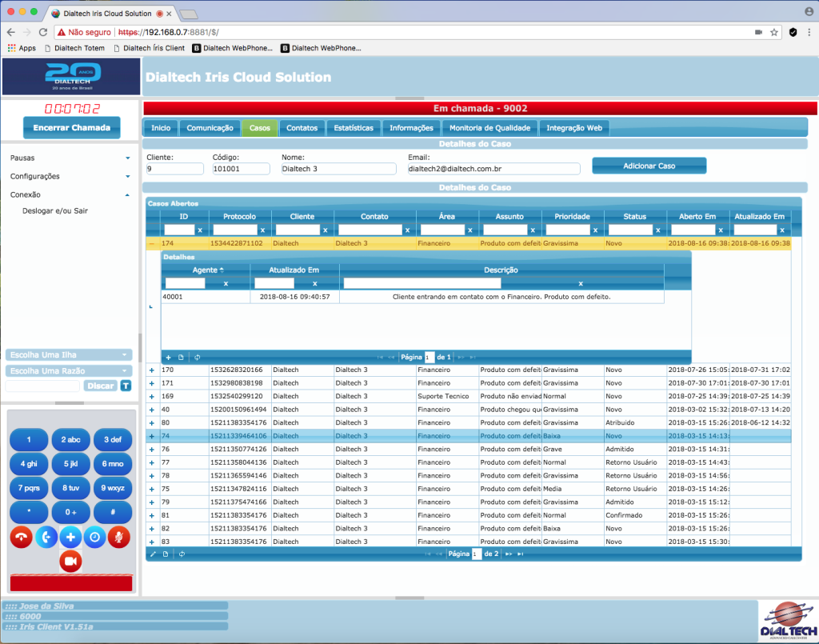Click the dial number input field

click(43, 386)
